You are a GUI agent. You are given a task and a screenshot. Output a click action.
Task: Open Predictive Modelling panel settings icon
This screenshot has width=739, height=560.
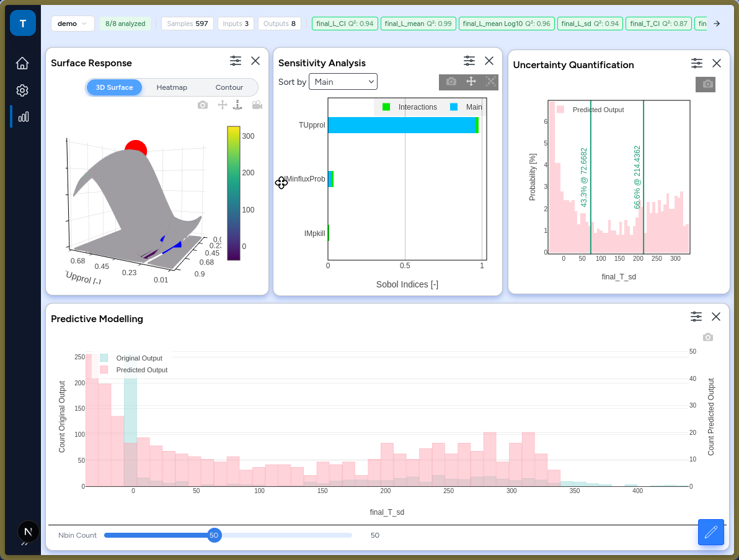[x=696, y=317]
